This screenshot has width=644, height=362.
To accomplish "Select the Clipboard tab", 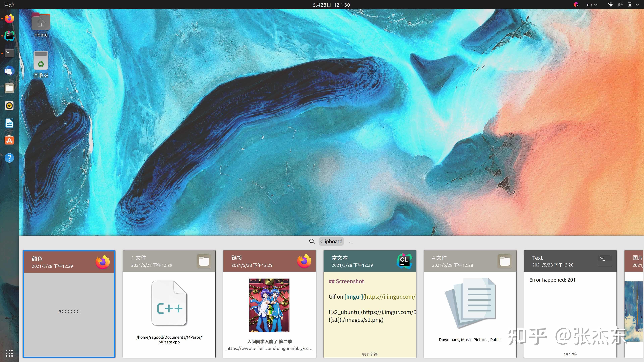I will (x=331, y=241).
